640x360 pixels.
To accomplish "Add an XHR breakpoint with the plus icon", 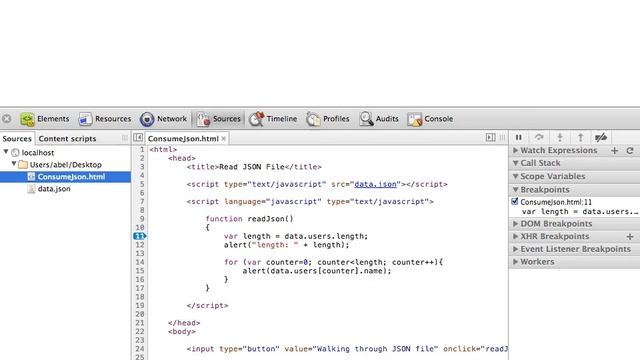I will (630, 236).
